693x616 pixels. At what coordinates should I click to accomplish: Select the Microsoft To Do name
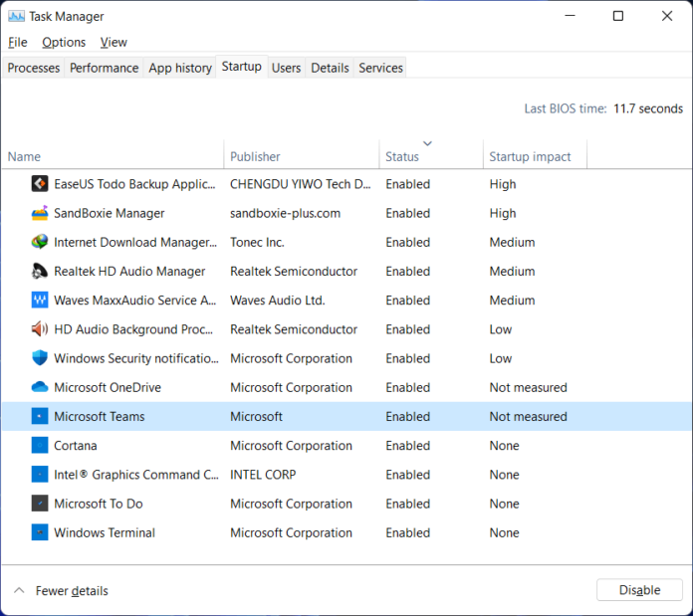(99, 504)
